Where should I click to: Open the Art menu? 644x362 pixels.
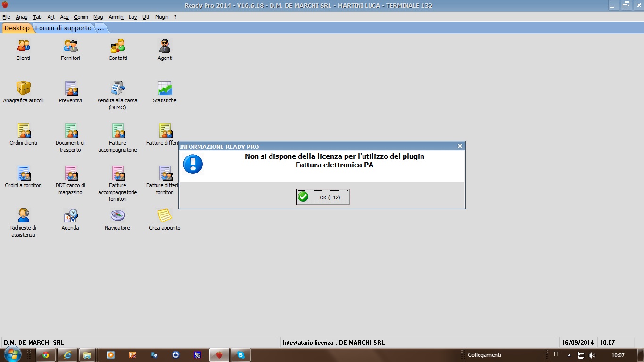[x=51, y=17]
